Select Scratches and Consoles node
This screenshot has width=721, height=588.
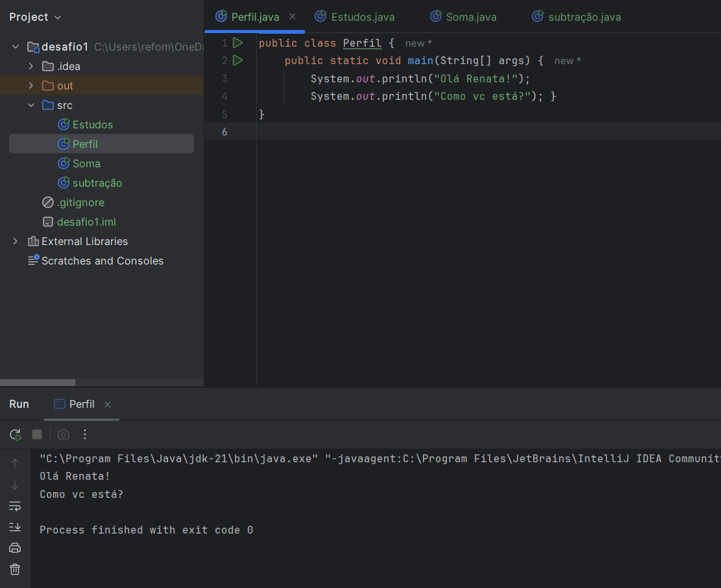[x=102, y=261]
